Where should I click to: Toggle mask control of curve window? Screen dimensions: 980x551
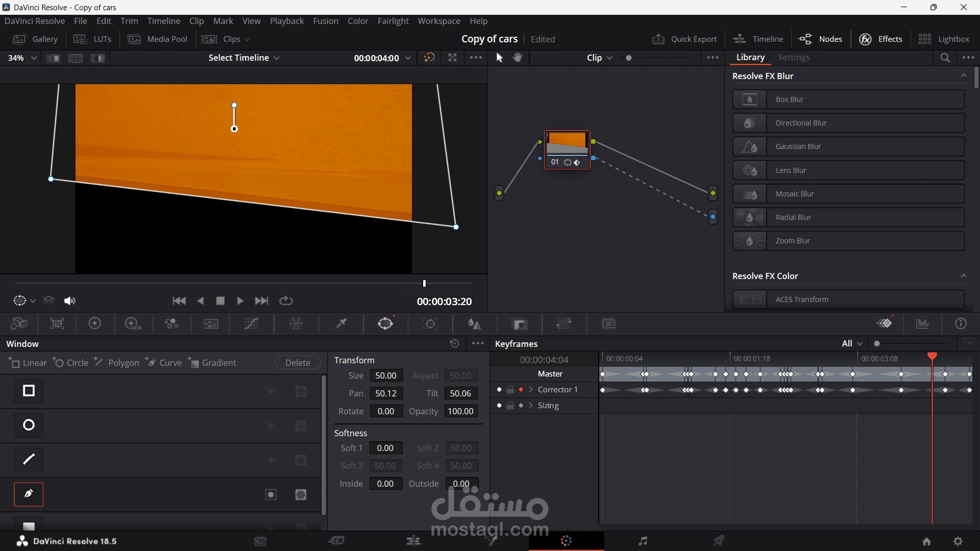point(301,494)
